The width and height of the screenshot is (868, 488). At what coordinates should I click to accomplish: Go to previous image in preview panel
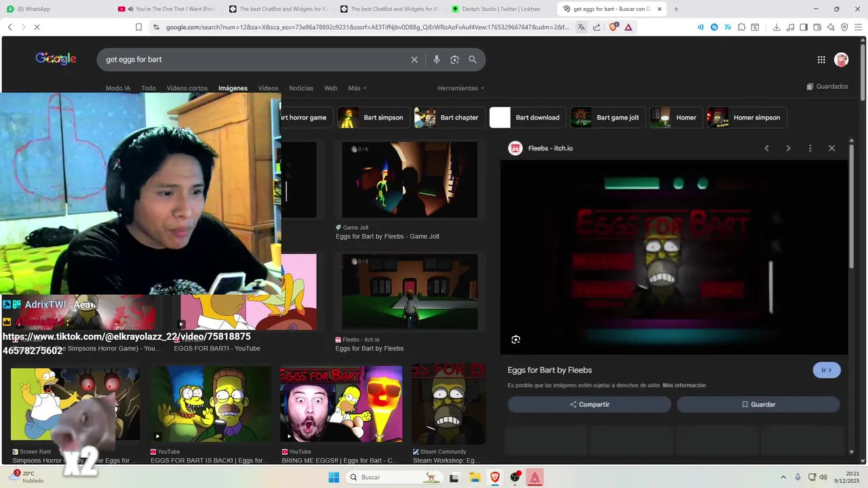[767, 148]
